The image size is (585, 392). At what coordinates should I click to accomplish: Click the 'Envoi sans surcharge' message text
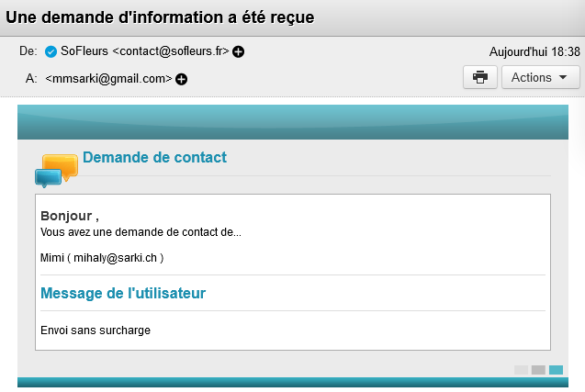coord(96,330)
